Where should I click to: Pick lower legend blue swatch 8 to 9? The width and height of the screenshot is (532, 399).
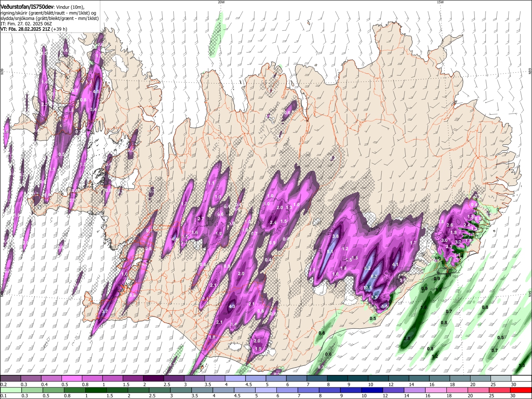point(330,390)
